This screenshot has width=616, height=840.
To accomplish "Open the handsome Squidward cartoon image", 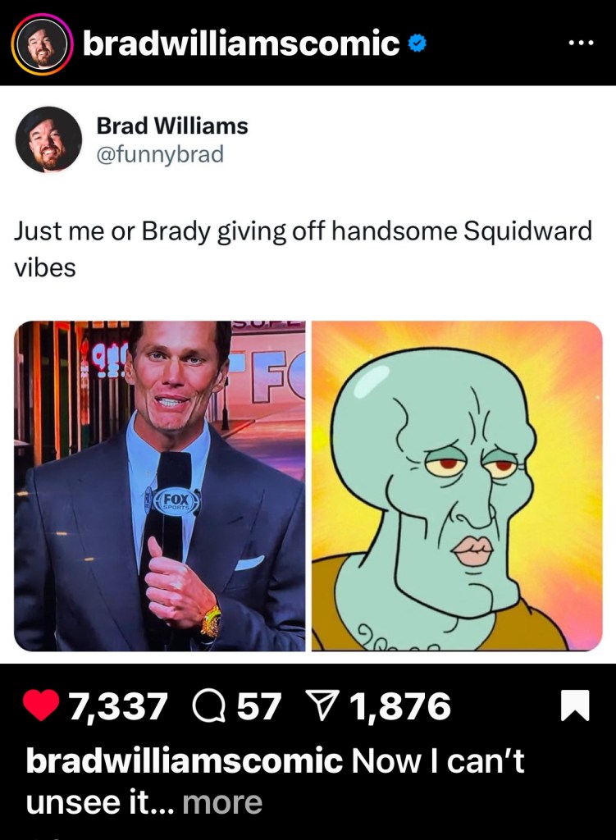I will point(457,486).
